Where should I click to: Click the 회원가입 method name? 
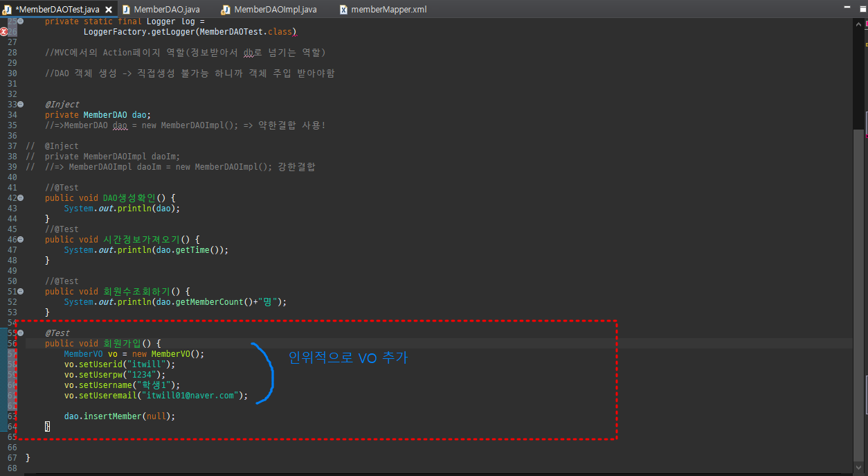(x=122, y=344)
